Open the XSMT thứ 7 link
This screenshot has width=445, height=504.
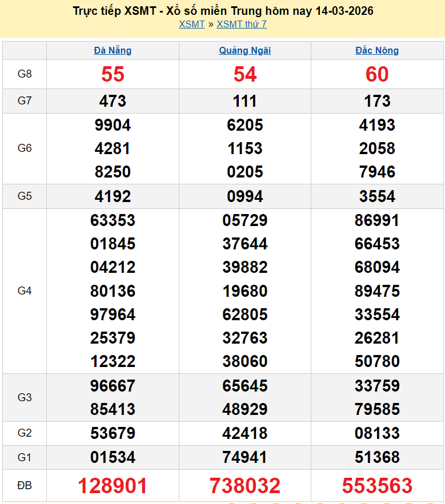coord(242,24)
